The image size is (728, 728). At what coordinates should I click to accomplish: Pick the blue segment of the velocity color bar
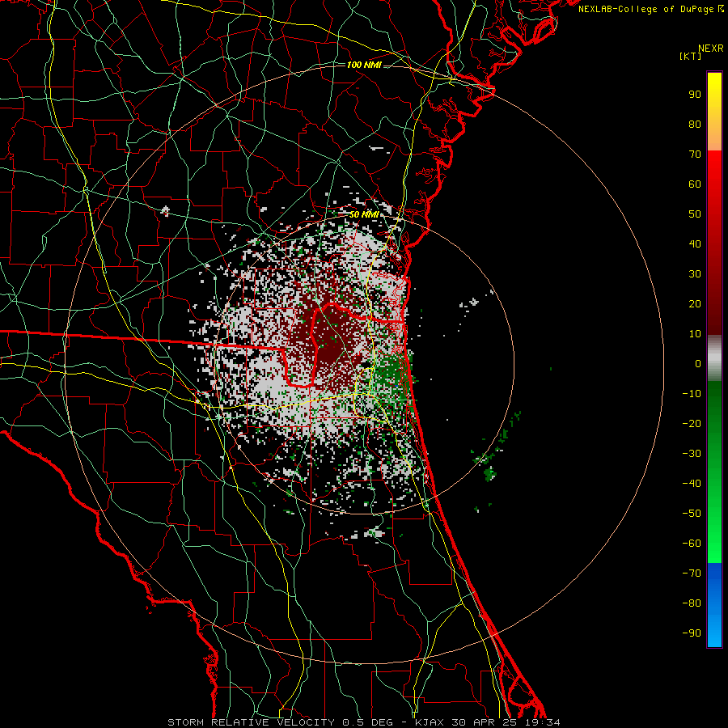tap(714, 605)
